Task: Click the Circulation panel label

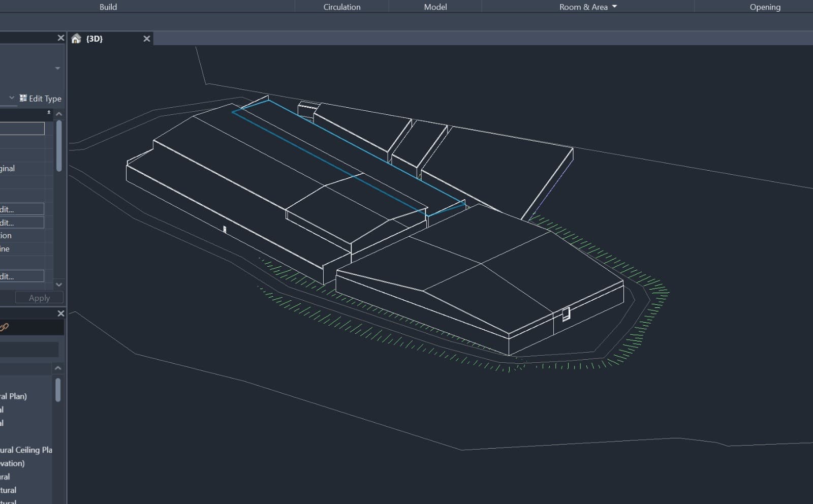Action: (342, 7)
